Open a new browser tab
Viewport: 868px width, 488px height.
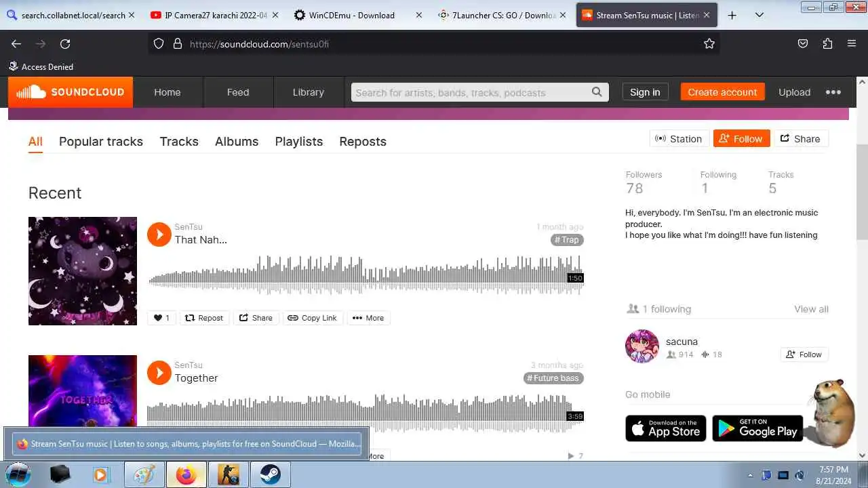click(x=732, y=15)
